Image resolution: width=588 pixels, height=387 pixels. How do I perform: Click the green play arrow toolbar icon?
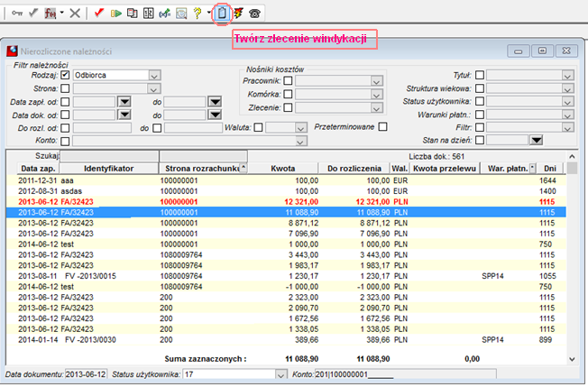point(116,14)
